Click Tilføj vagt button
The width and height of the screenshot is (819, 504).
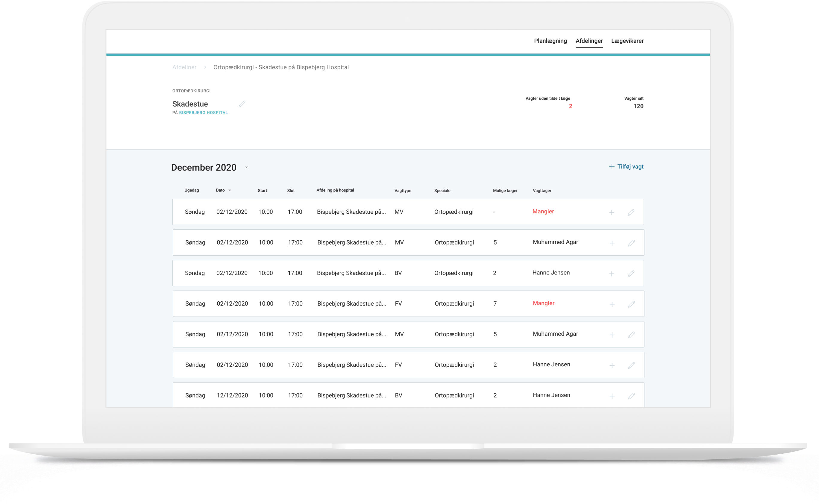(626, 167)
